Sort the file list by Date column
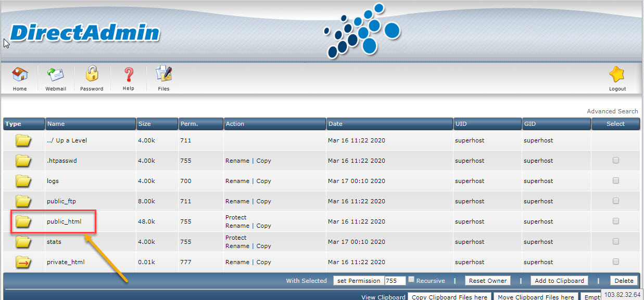644x300 pixels. click(x=335, y=124)
